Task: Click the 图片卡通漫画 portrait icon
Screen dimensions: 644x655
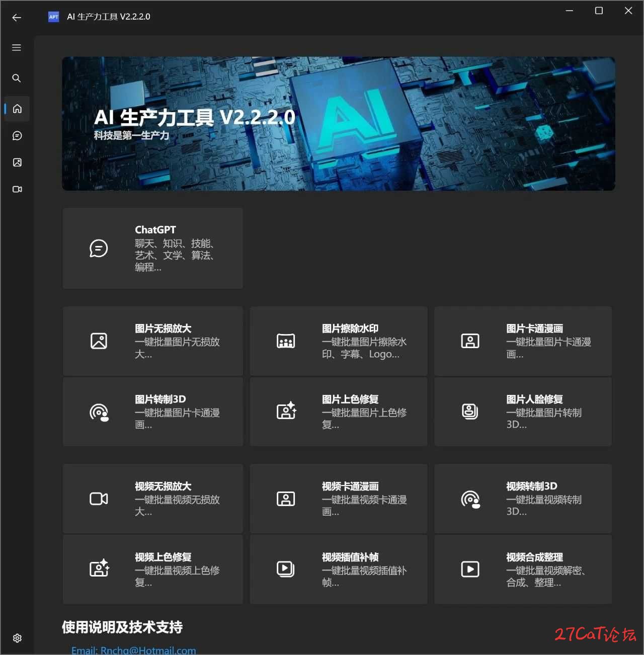Action: click(x=470, y=341)
